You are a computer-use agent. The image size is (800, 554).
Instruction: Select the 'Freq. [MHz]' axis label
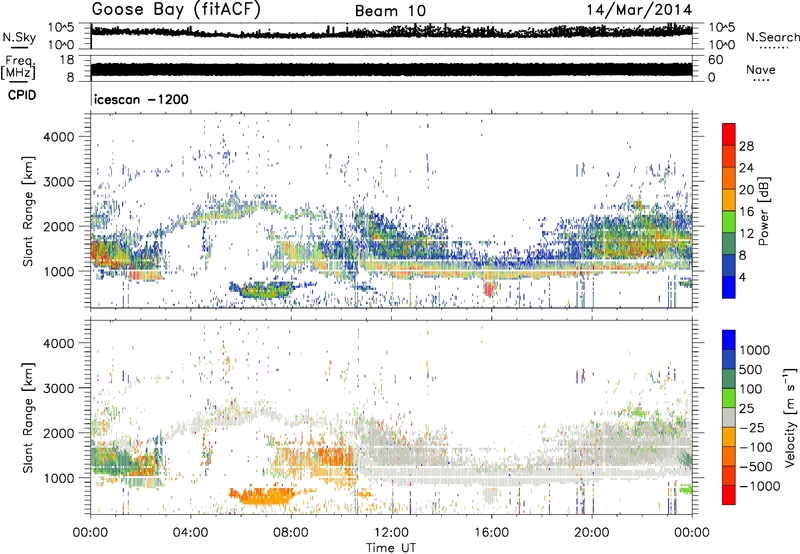[18, 67]
